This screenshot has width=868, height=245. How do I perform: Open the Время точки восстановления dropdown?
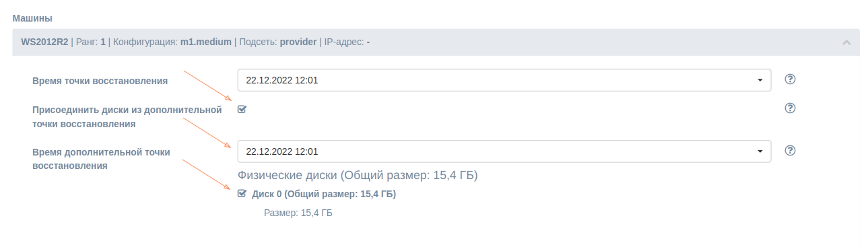click(x=504, y=80)
